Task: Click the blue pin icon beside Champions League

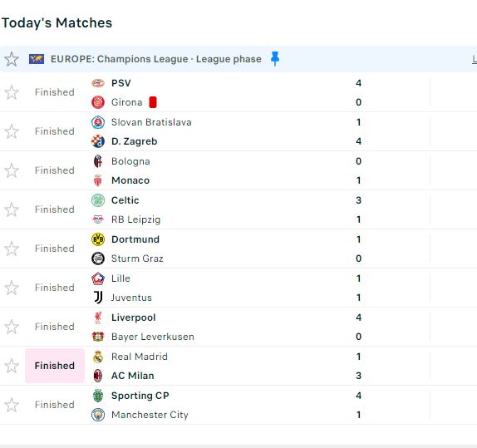Action: click(x=275, y=58)
